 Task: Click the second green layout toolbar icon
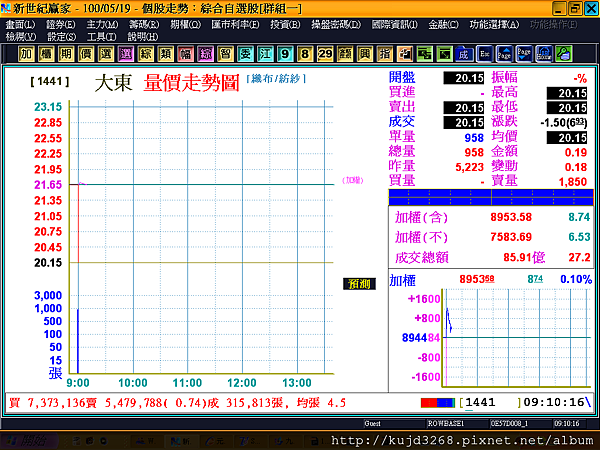click(x=444, y=54)
